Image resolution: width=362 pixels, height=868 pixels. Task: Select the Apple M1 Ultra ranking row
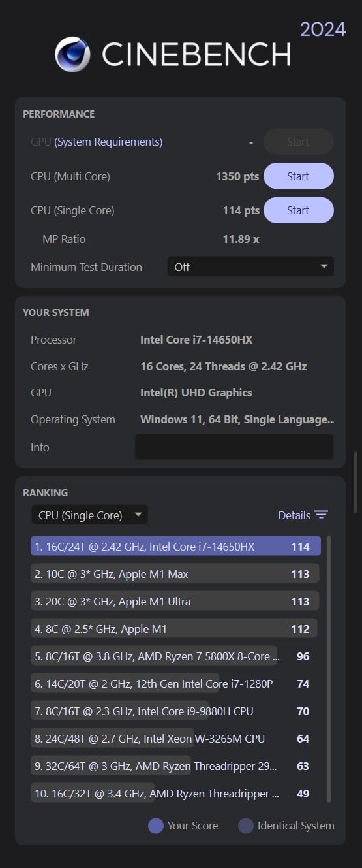point(174,602)
